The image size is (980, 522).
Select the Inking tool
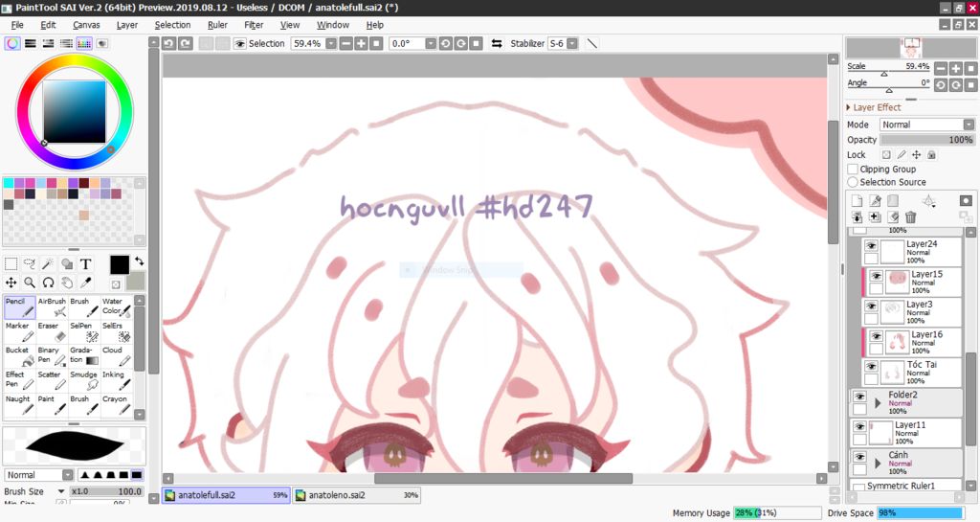pyautogui.click(x=116, y=380)
